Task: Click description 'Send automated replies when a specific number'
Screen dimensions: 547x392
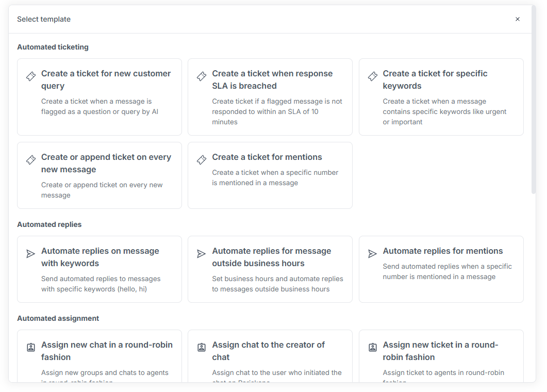Action: [447, 271]
